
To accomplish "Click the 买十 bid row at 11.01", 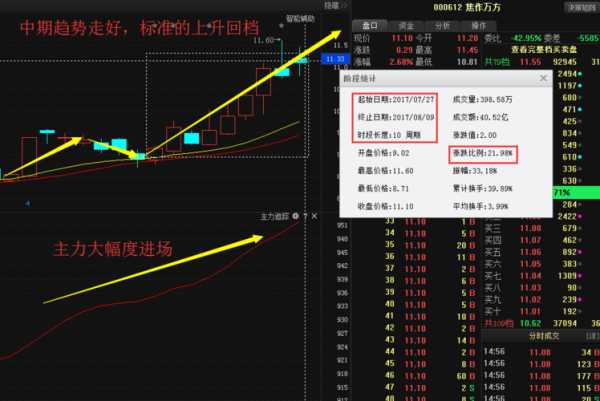I will (x=533, y=311).
